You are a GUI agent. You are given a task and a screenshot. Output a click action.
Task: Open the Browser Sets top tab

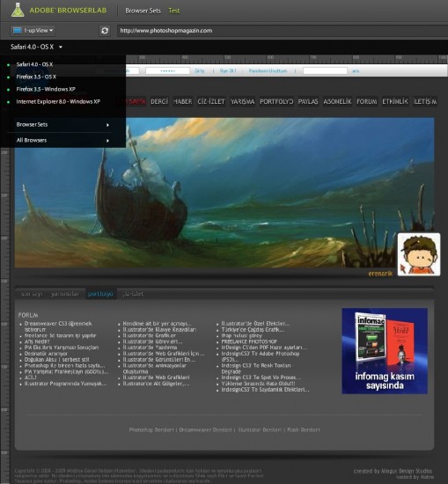click(x=143, y=11)
